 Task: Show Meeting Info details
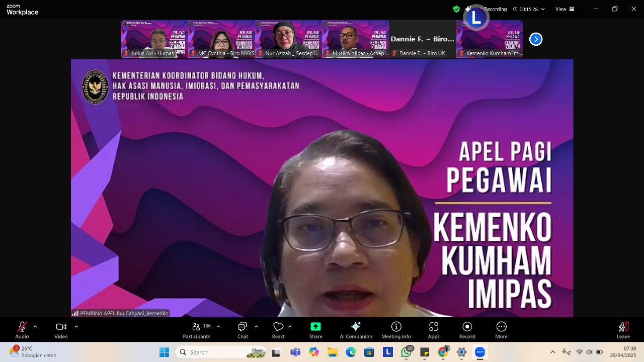coord(396,329)
